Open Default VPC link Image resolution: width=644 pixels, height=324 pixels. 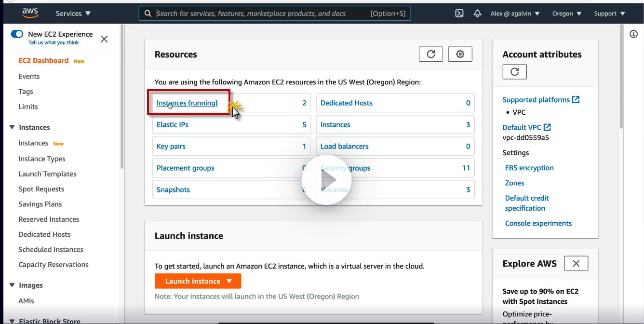click(x=522, y=127)
